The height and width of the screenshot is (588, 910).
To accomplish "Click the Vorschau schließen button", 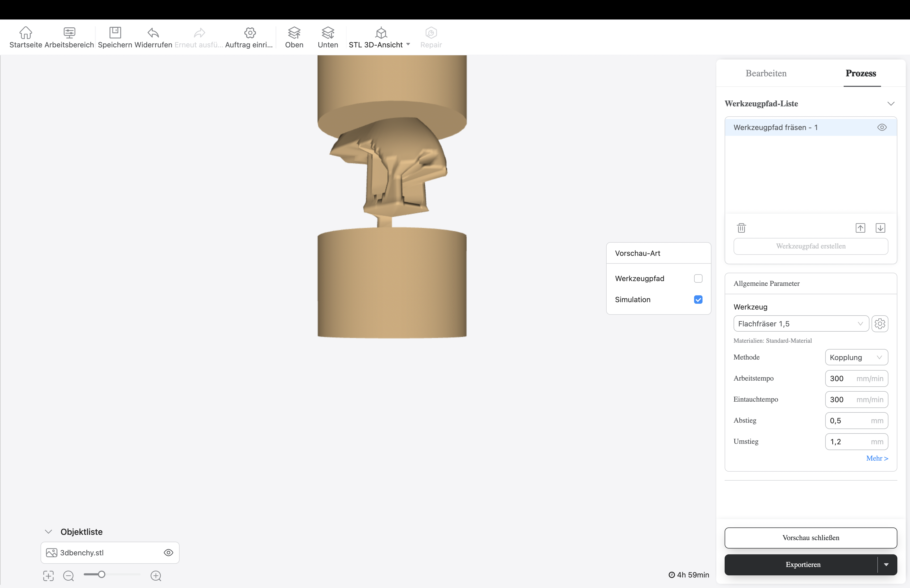I will click(x=810, y=538).
